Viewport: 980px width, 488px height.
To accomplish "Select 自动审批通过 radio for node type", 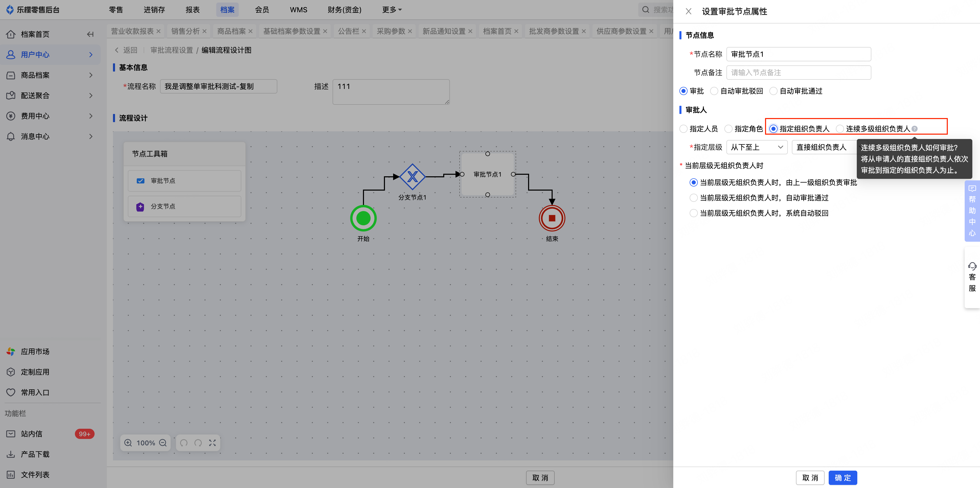I will (x=773, y=91).
